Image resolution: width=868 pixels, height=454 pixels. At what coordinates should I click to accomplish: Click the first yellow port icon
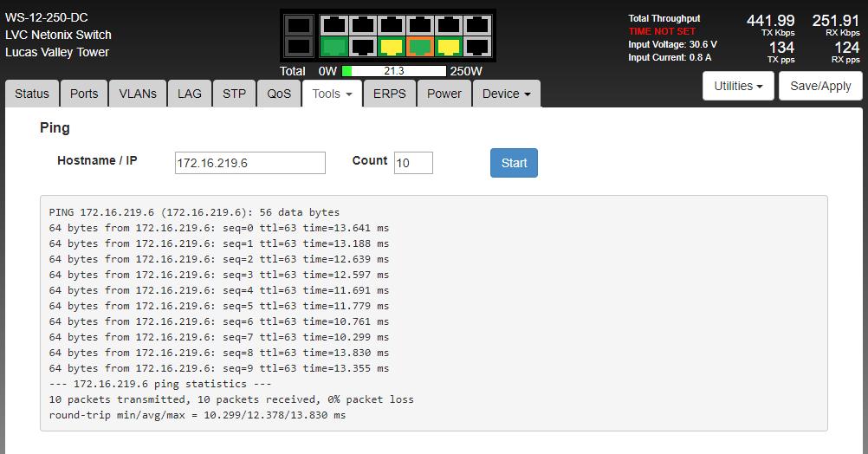pos(391,47)
